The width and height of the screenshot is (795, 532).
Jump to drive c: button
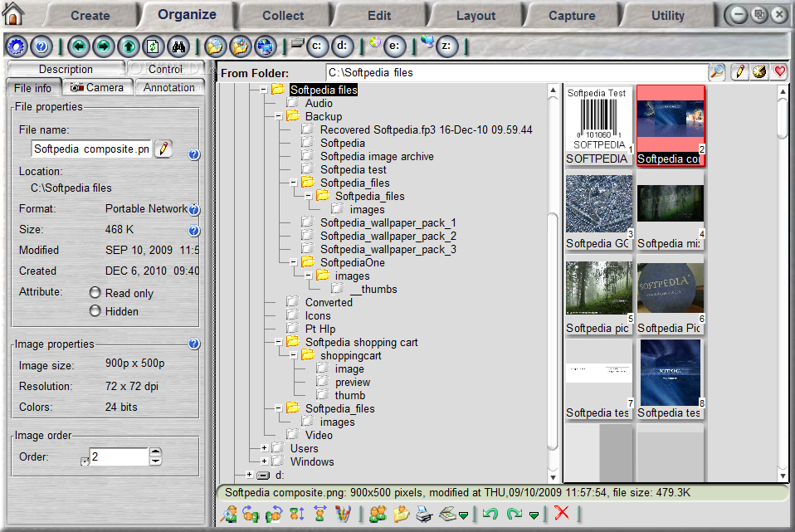(317, 46)
